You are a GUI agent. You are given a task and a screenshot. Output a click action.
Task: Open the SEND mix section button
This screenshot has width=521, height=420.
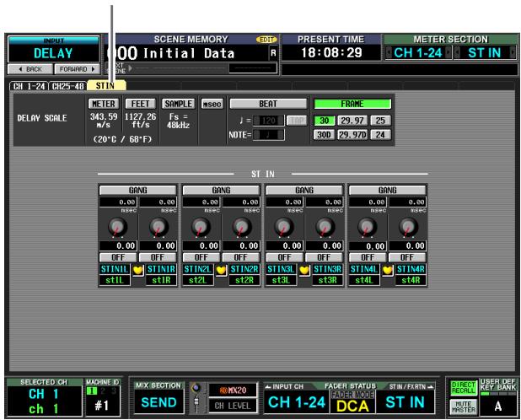pyautogui.click(x=158, y=402)
